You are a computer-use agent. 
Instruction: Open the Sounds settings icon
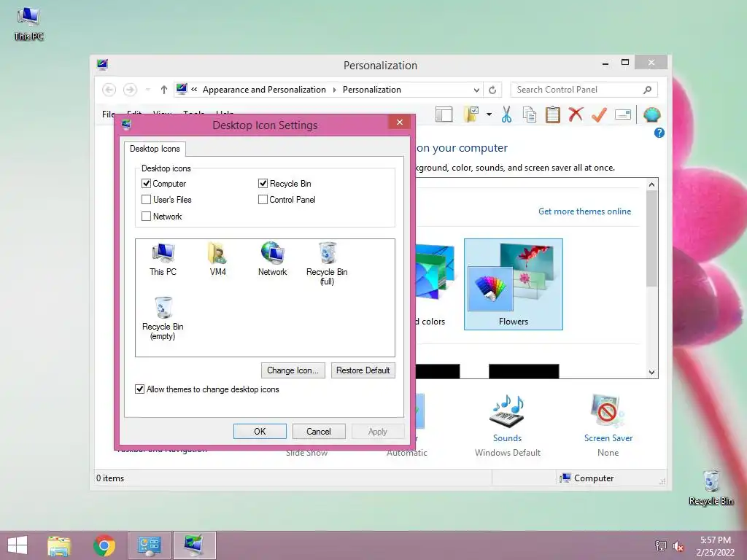pyautogui.click(x=508, y=411)
